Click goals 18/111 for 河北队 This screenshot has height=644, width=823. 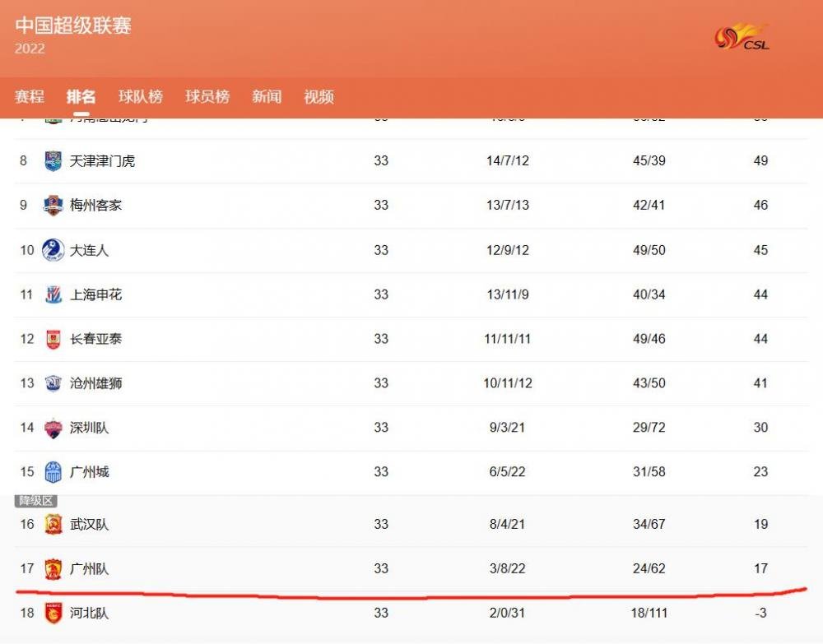click(649, 613)
